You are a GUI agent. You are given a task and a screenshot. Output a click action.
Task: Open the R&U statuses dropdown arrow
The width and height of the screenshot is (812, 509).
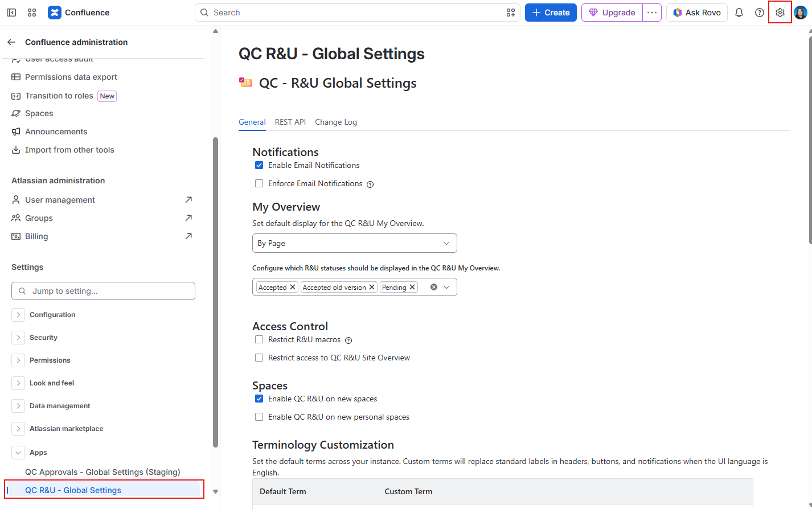(447, 287)
